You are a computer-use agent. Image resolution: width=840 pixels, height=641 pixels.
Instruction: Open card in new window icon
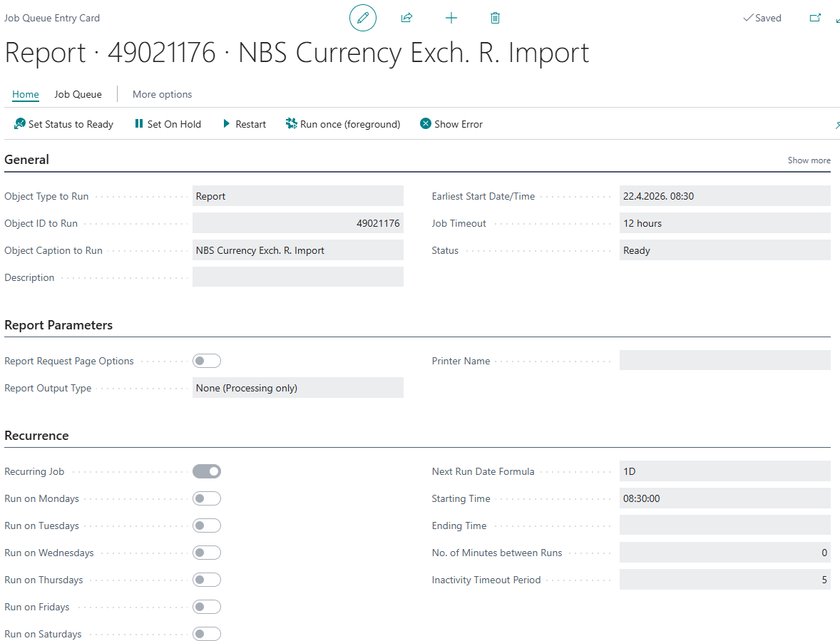[815, 18]
